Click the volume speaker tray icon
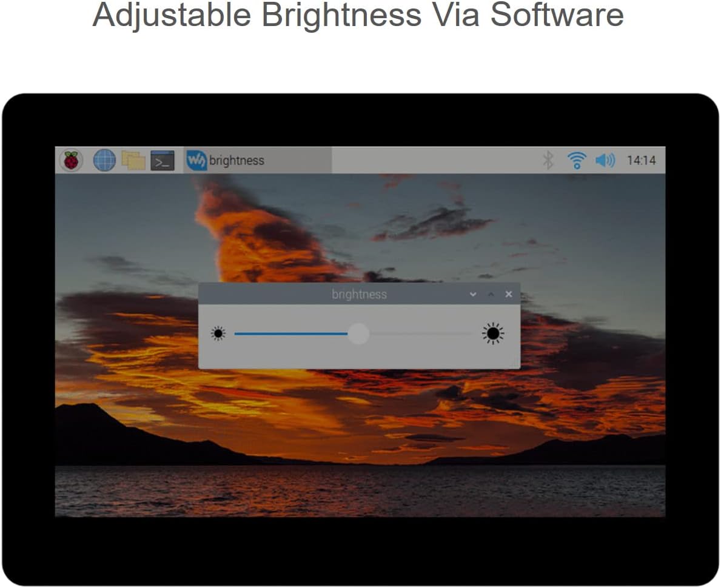This screenshot has width=721, height=588. pos(605,161)
